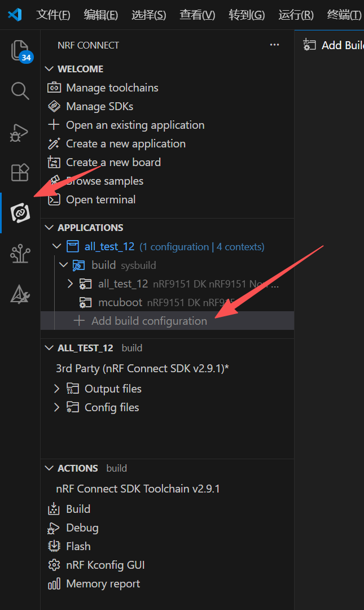Viewport: 364px width, 610px height.
Task: Click the Output files folder icon
Action: [x=73, y=388]
